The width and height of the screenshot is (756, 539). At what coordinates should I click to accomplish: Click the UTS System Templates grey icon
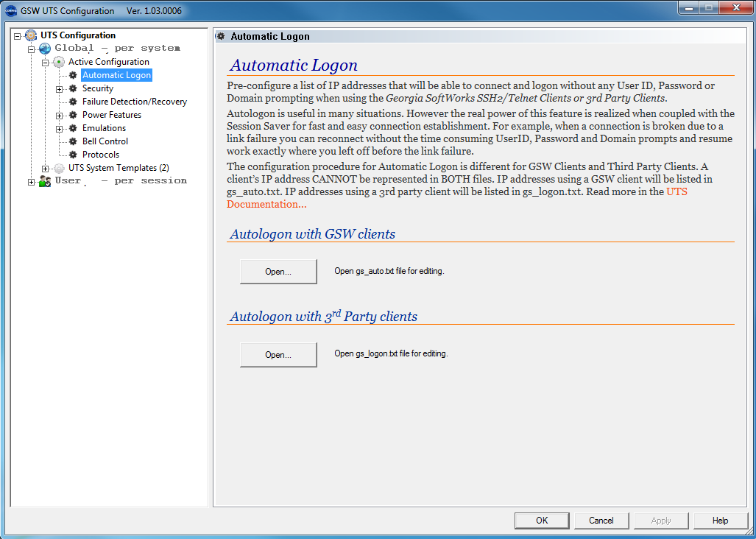click(59, 168)
